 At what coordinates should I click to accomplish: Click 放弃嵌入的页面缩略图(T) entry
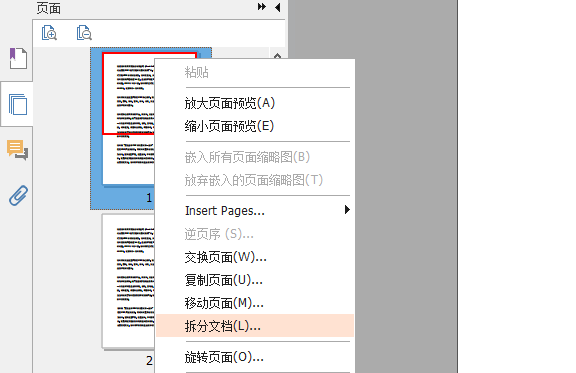(255, 180)
